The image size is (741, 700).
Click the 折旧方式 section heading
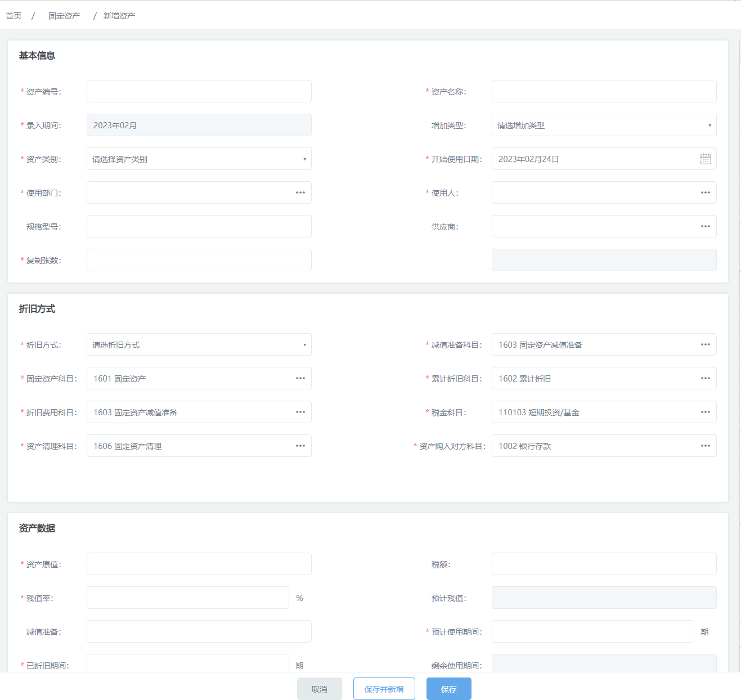pos(37,308)
